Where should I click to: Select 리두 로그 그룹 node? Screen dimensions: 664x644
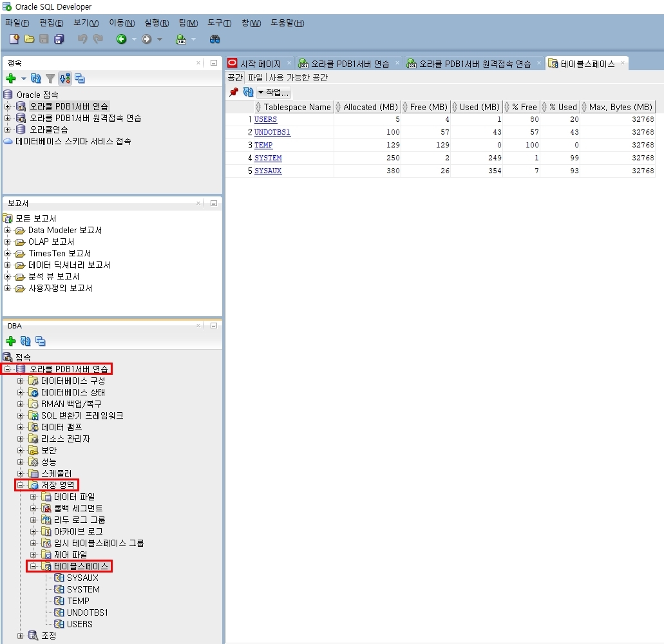[x=80, y=520]
